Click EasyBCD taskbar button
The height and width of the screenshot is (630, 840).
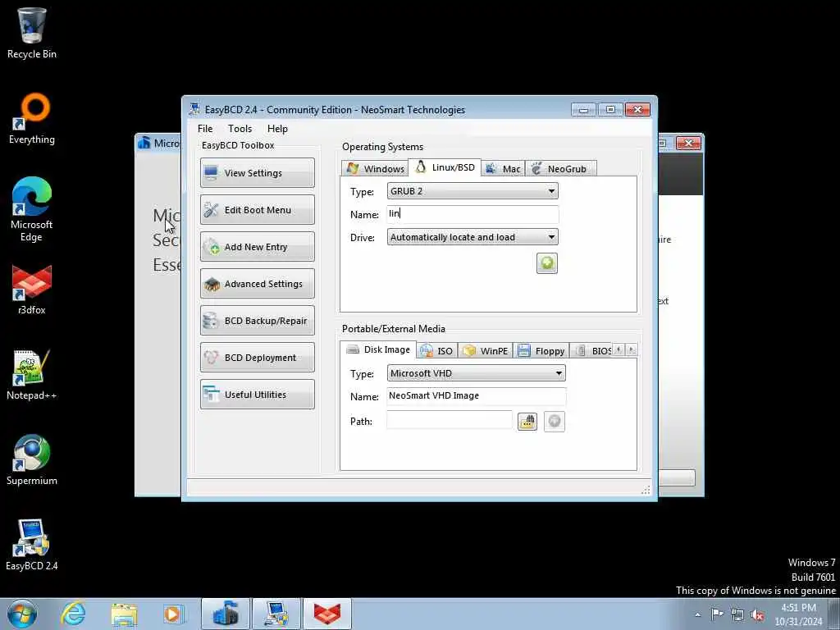[x=276, y=614]
